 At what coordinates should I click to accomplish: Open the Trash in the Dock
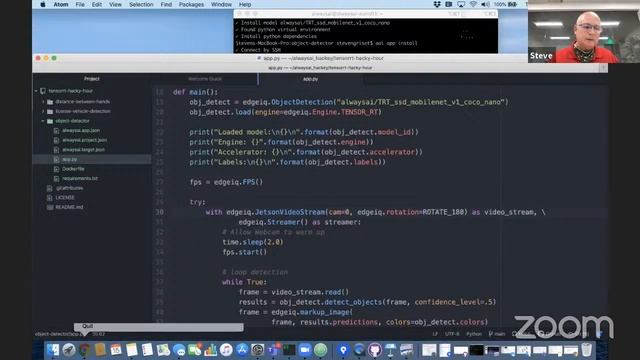[587, 350]
